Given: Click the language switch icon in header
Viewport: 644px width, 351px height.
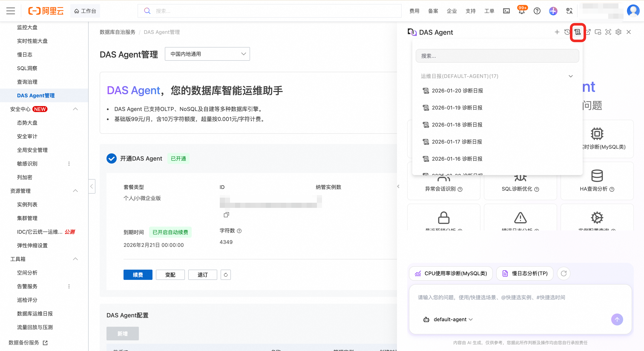Looking at the screenshot, I should coord(569,11).
